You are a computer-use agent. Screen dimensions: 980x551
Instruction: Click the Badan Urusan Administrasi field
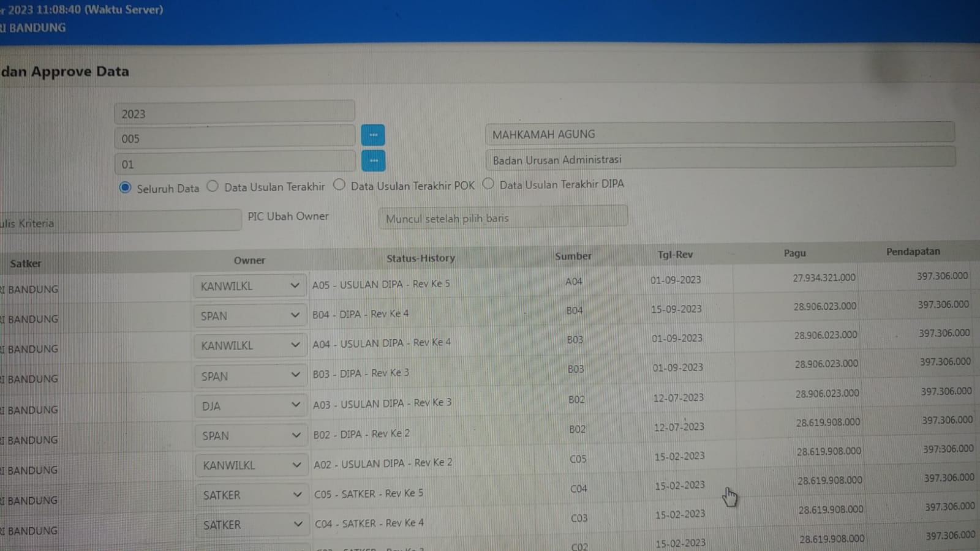pos(720,159)
